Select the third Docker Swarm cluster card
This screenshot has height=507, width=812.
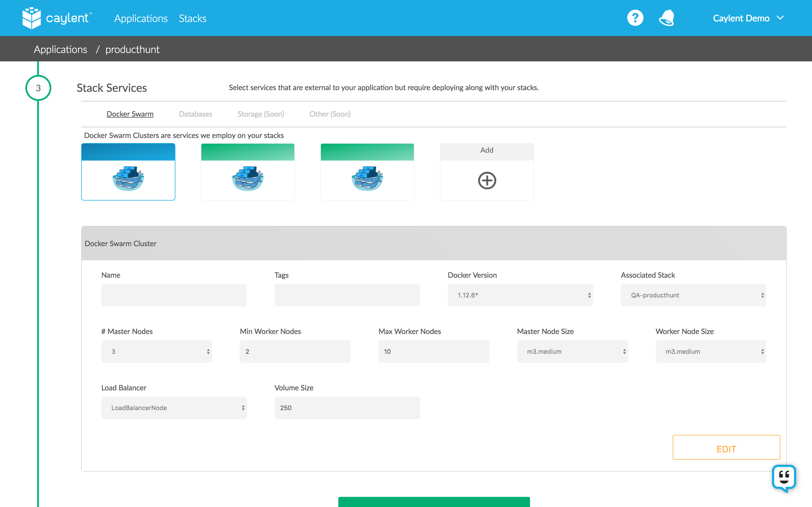367,172
